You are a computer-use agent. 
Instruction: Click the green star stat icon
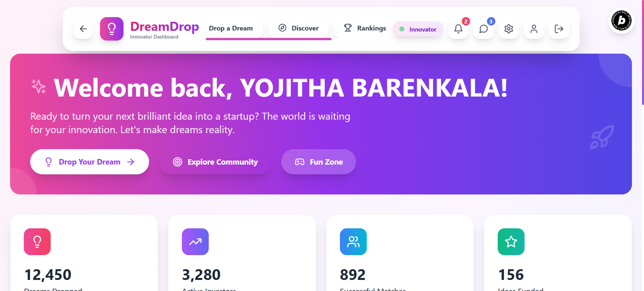tap(511, 242)
